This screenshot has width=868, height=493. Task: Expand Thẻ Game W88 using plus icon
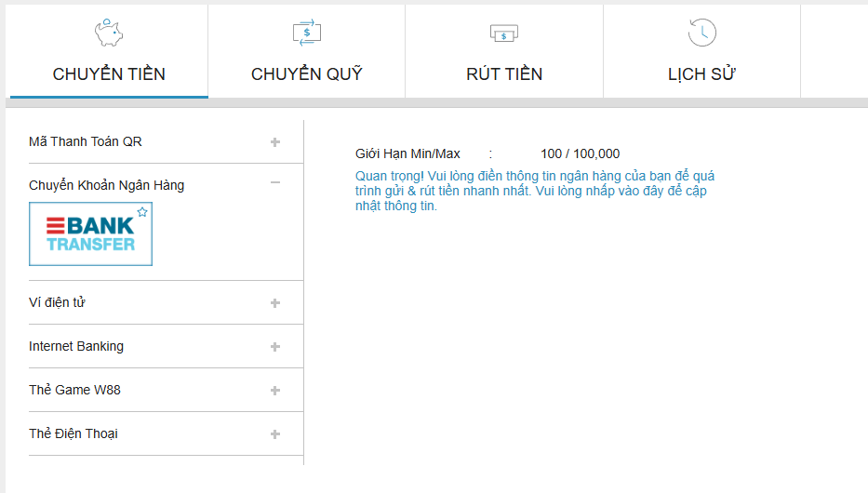[274, 391]
